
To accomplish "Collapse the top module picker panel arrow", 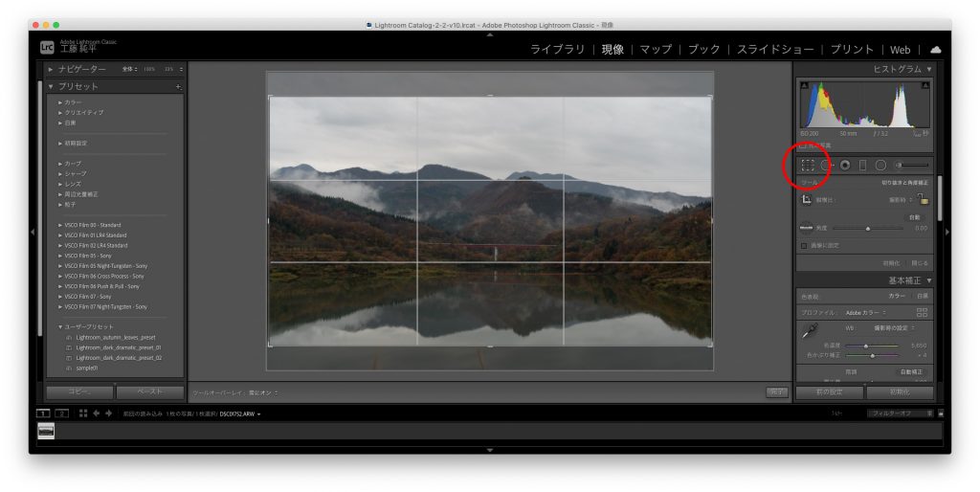I will tap(490, 35).
